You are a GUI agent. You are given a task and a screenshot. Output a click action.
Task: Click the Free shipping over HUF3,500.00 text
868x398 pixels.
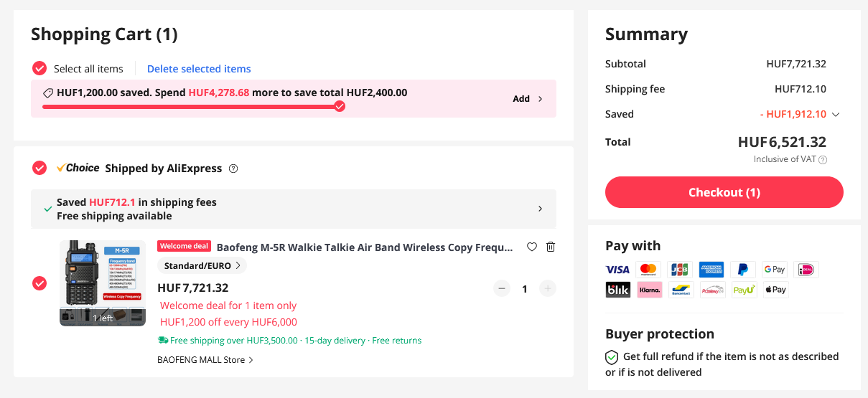click(233, 341)
